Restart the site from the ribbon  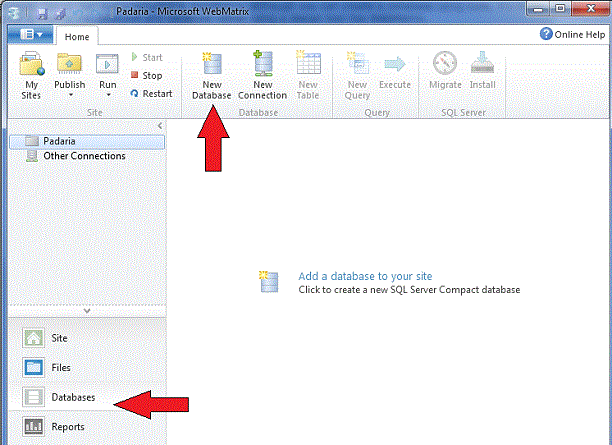151,94
